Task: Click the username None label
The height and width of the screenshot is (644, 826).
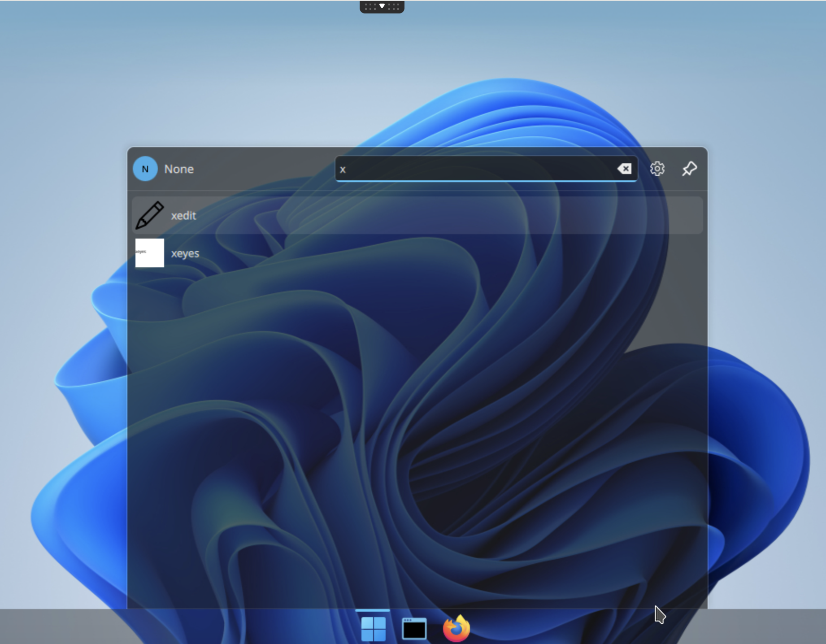Action: click(x=179, y=169)
